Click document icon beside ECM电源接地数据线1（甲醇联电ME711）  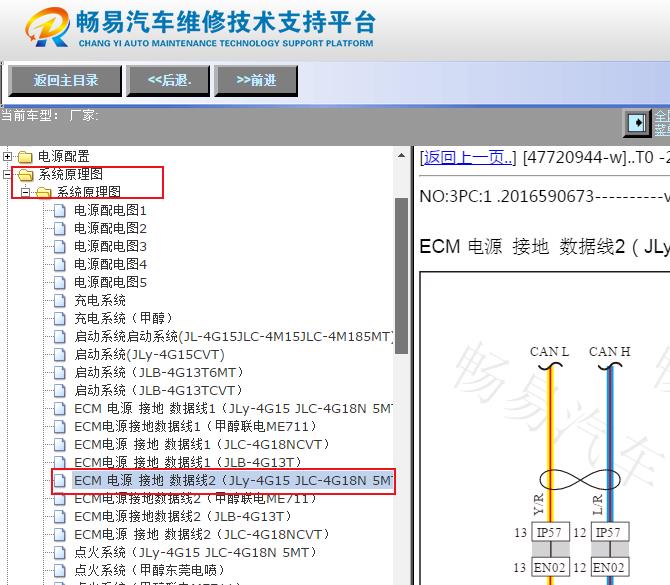(x=60, y=426)
